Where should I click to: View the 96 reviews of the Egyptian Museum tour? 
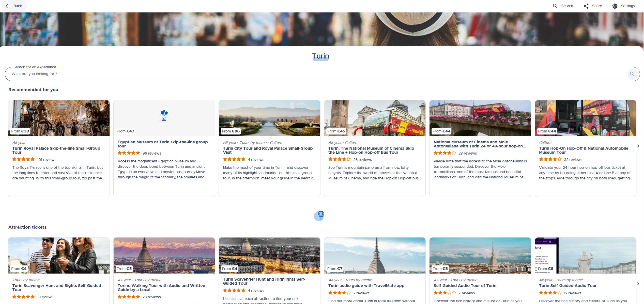pos(151,153)
